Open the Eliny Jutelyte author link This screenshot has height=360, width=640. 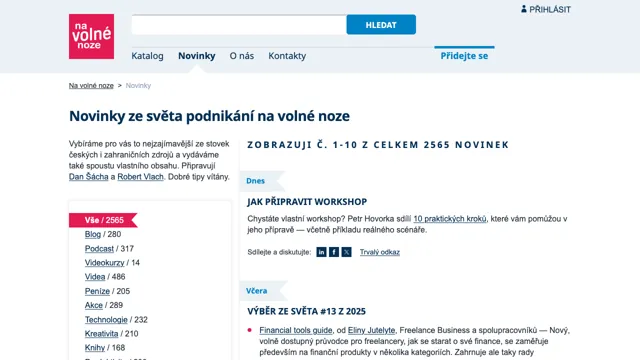tap(371, 330)
